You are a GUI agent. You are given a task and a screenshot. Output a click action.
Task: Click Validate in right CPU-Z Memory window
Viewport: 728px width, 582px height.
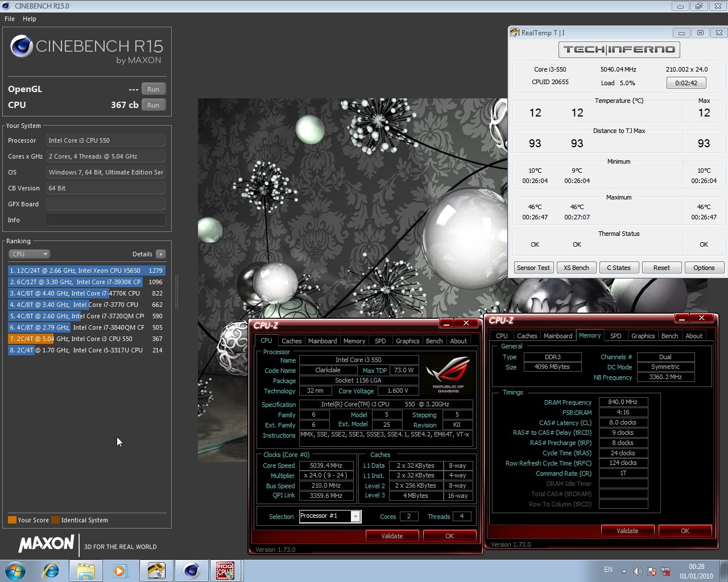click(627, 531)
